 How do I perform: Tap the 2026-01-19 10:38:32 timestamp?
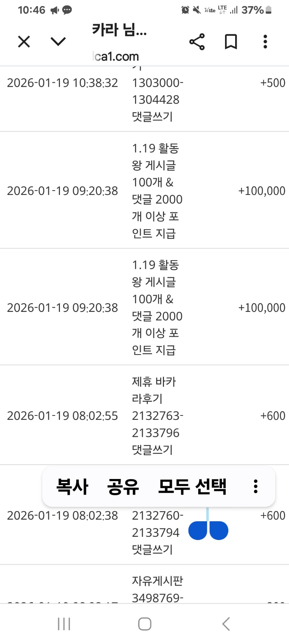(x=62, y=83)
